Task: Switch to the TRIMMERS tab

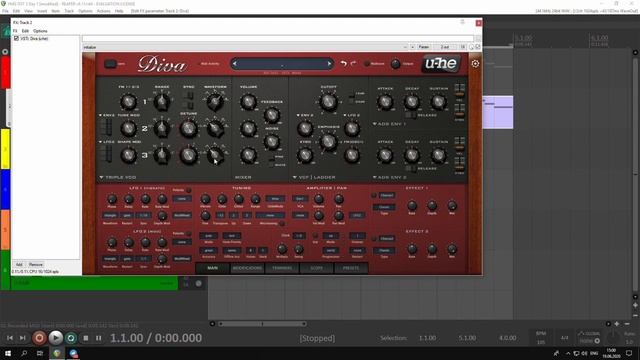Action: [282, 268]
